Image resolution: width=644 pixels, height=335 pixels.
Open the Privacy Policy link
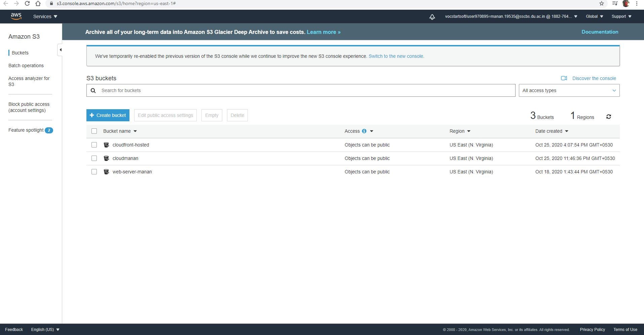(592, 330)
